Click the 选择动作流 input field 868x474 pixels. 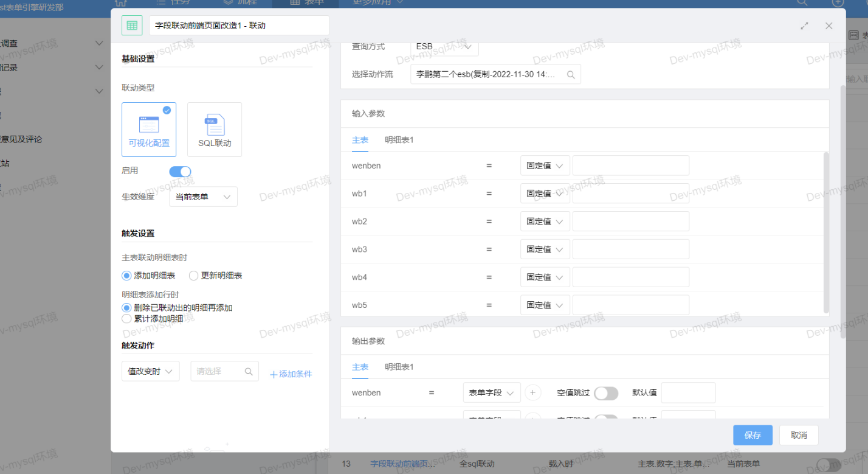click(495, 74)
